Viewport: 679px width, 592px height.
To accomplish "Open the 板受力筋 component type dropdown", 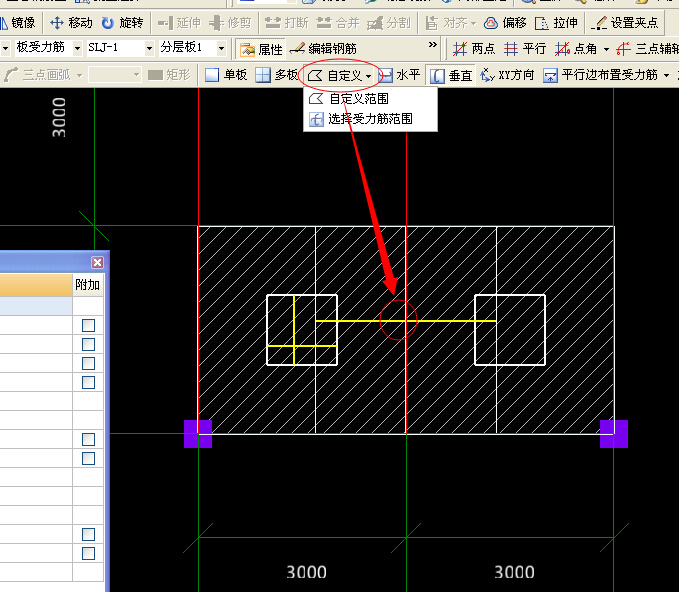I will click(x=78, y=48).
